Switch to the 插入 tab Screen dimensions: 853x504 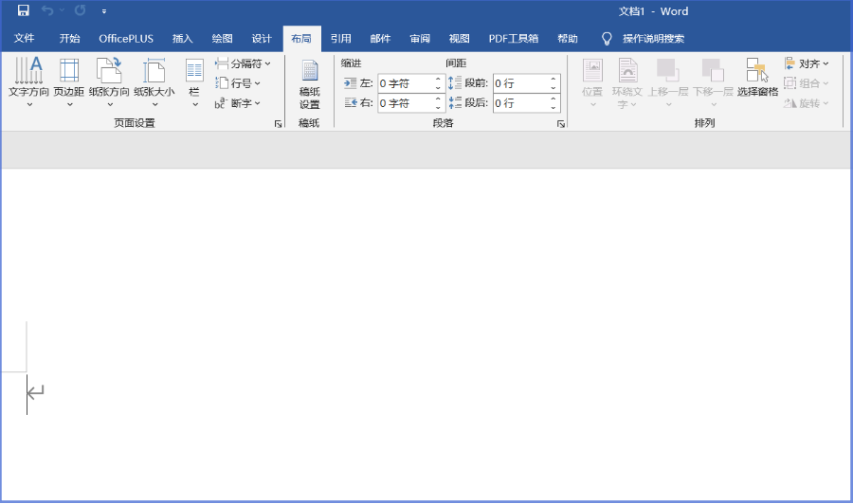click(182, 39)
